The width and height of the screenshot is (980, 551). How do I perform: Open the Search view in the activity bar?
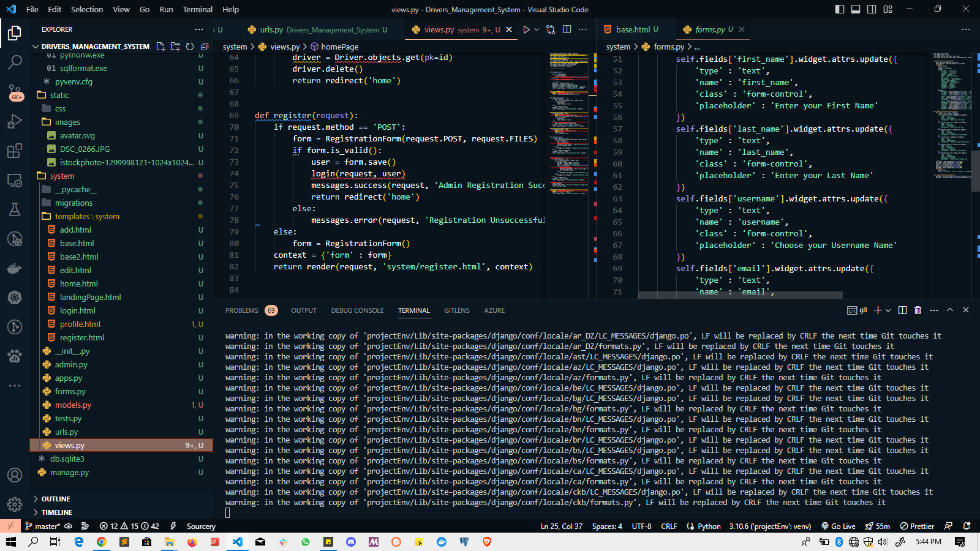(15, 62)
